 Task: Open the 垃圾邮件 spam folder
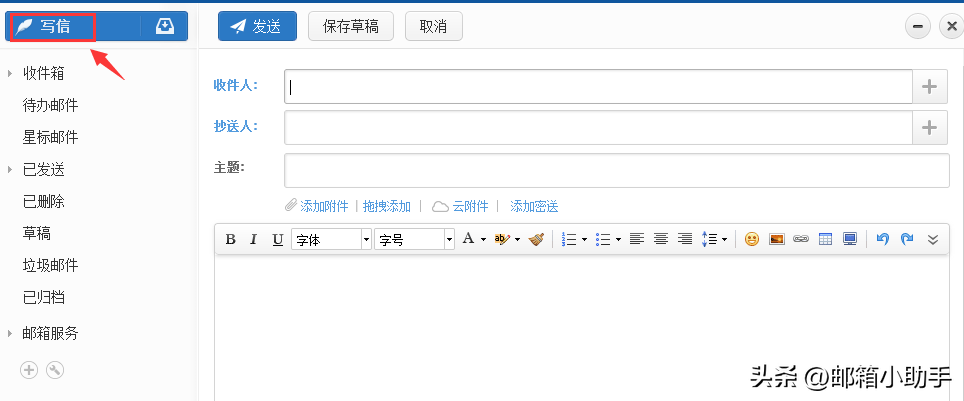click(50, 265)
